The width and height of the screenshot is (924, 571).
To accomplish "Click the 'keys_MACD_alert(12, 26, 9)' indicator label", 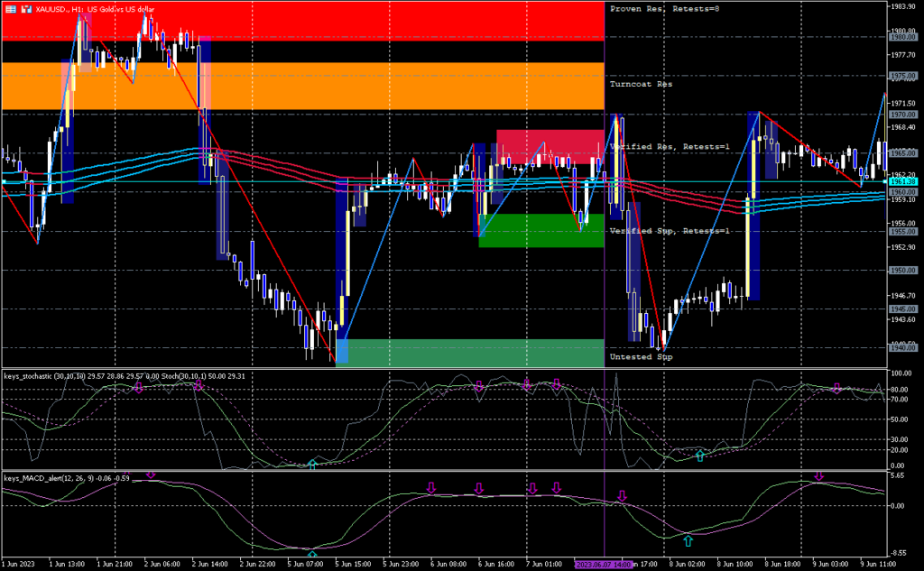I will pyautogui.click(x=49, y=478).
